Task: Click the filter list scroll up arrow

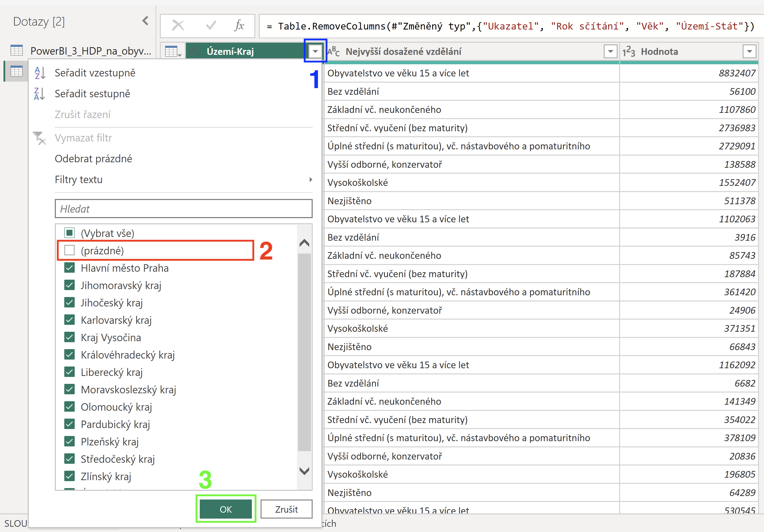Action: pos(304,243)
